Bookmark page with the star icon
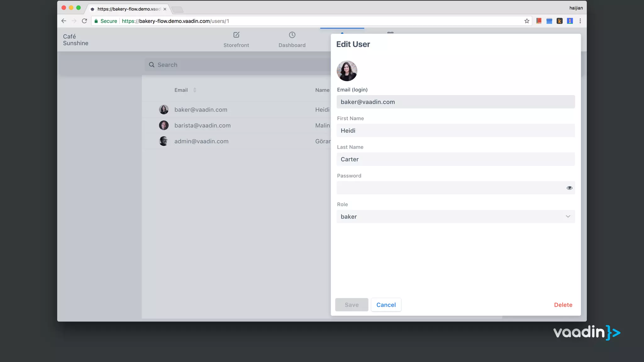This screenshot has width=644, height=362. pyautogui.click(x=527, y=21)
